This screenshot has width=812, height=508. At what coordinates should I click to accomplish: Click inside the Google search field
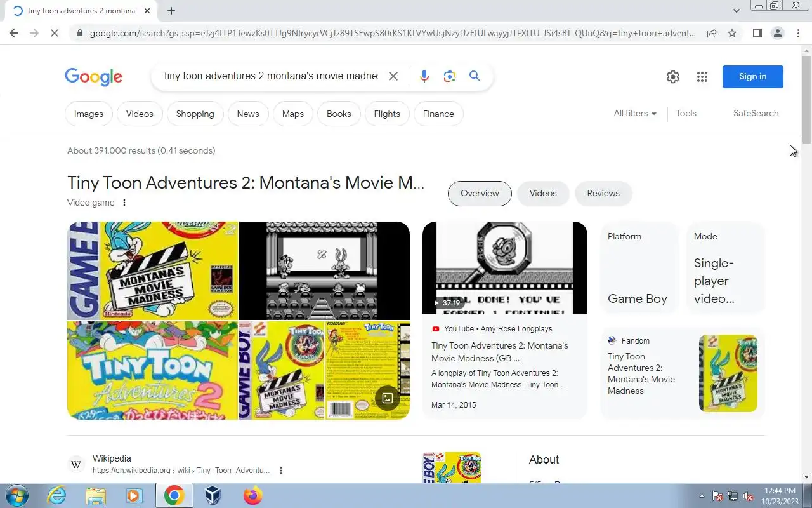coord(271,76)
